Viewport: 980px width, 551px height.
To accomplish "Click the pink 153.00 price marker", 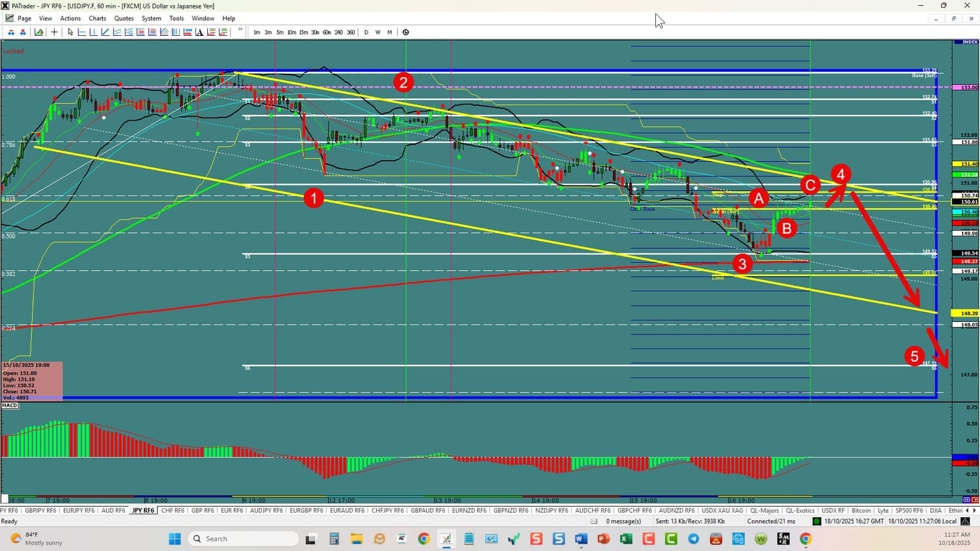I will tap(966, 87).
